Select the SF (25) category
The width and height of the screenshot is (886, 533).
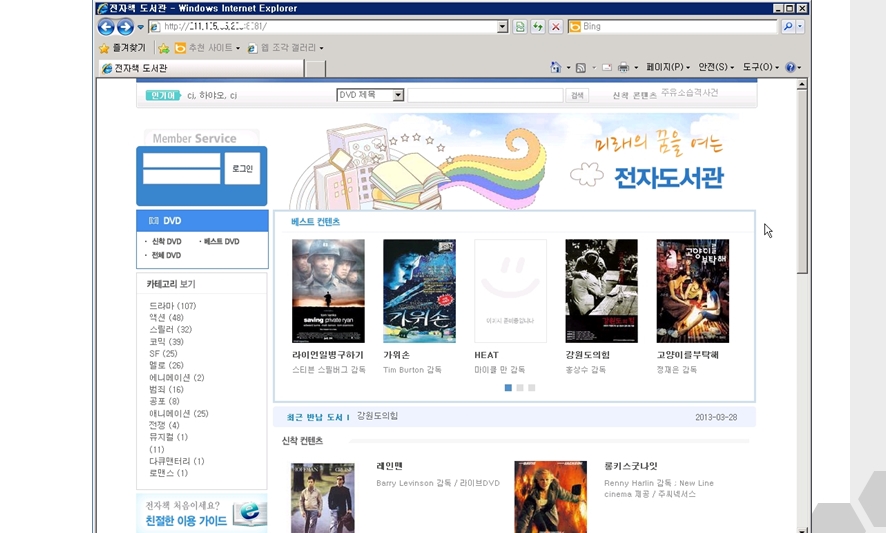click(163, 353)
